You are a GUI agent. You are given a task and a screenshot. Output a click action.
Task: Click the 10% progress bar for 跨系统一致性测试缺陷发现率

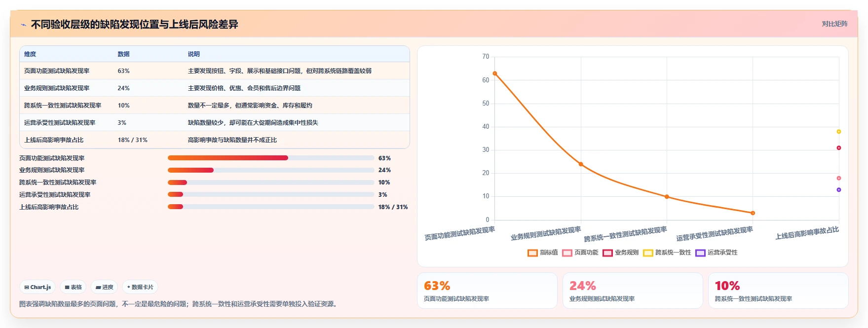tap(271, 182)
